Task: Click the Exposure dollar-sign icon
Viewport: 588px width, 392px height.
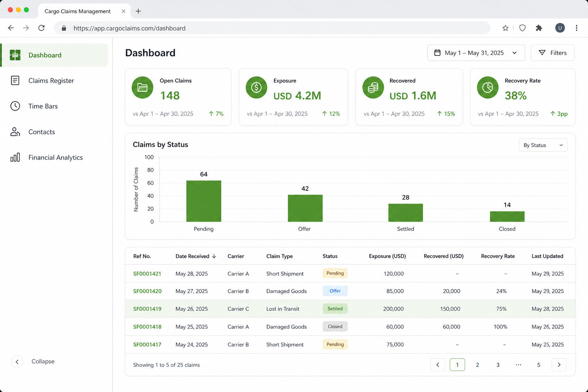Action: click(256, 87)
